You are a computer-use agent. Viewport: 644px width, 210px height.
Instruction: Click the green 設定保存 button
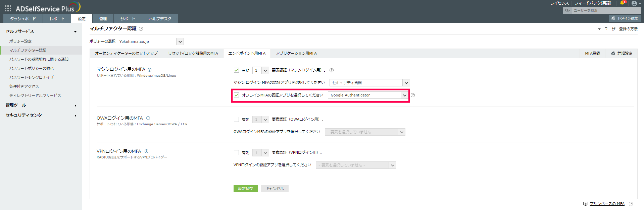point(246,189)
